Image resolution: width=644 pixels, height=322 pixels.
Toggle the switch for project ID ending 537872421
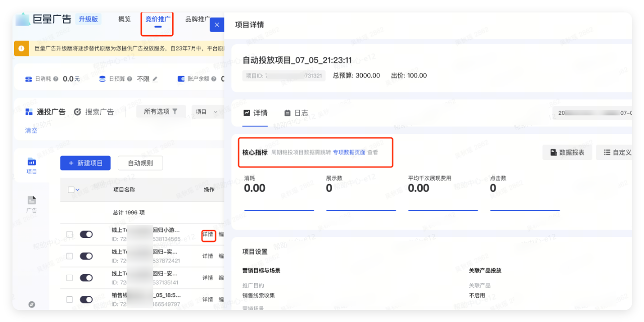tap(87, 256)
